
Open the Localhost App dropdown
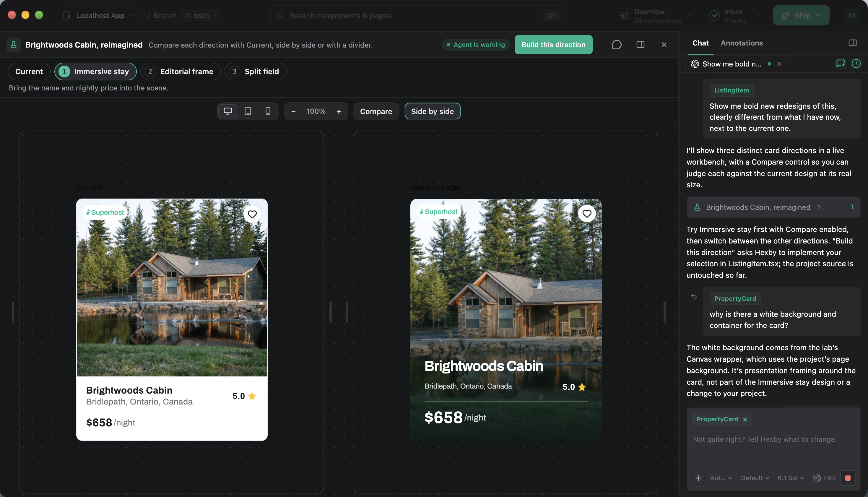[x=100, y=15]
